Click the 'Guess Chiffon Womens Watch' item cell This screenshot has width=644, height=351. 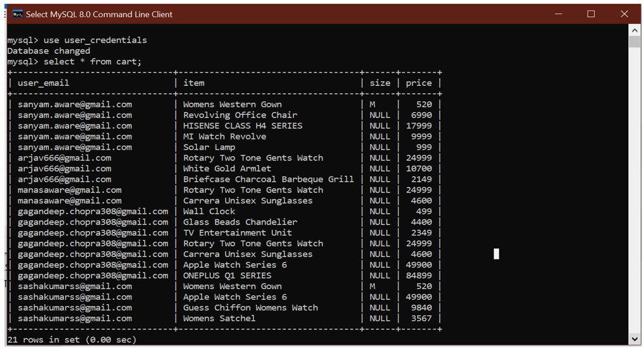(250, 307)
